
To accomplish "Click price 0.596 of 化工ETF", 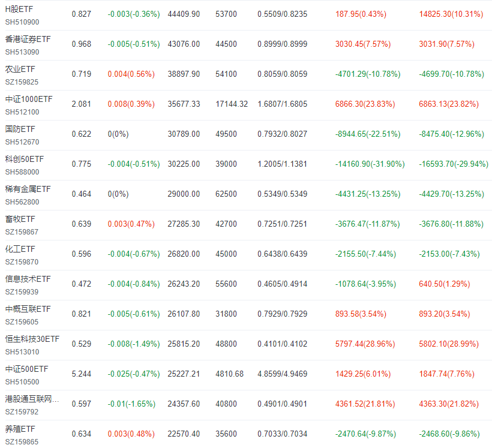I will coord(81,254).
